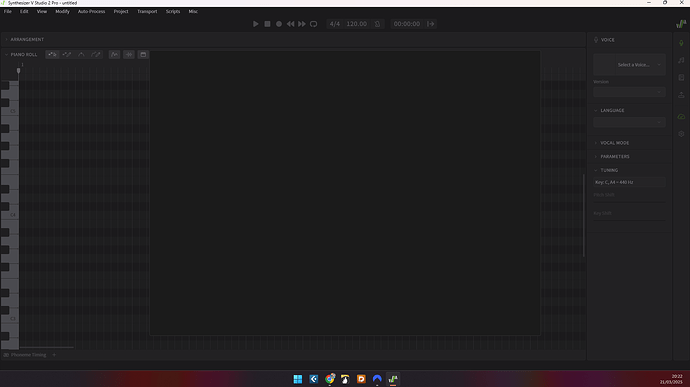Open the Select a Voice dropdown
Screen dimensions: 690x387
(x=629, y=65)
